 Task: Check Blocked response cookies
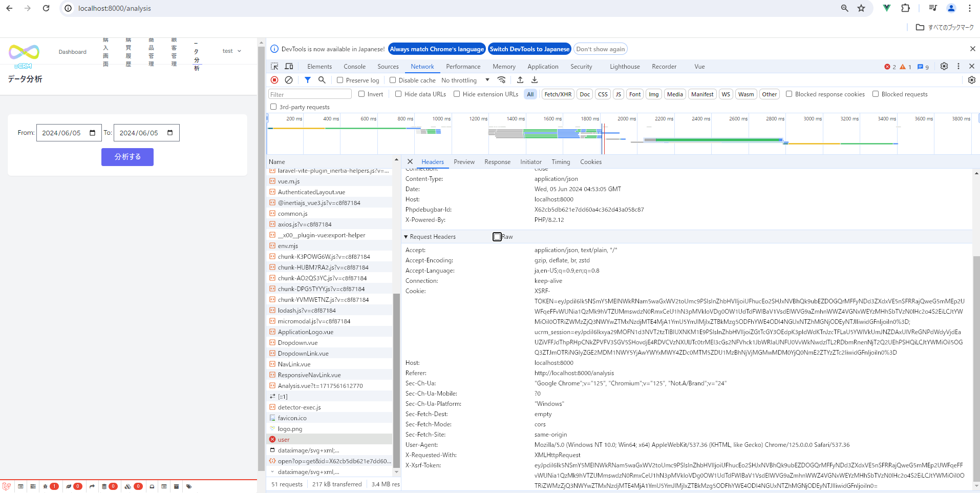point(789,94)
